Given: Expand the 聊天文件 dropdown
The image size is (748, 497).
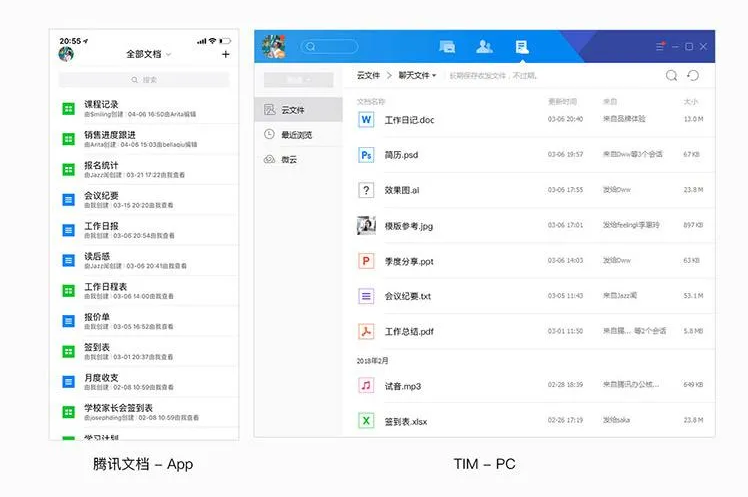Looking at the screenshot, I should click(x=417, y=75).
